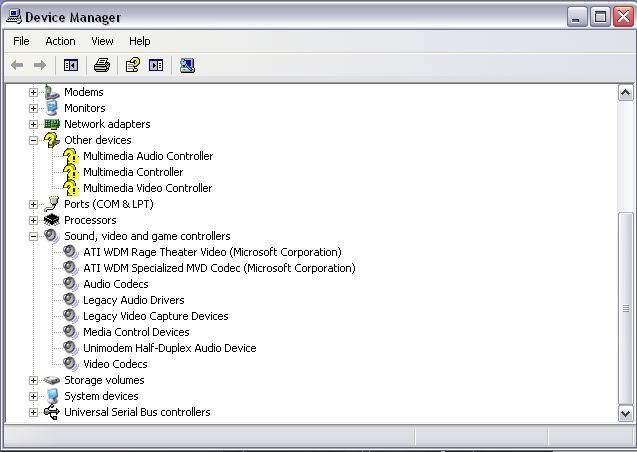Click the scrollbar down arrow

click(626, 413)
